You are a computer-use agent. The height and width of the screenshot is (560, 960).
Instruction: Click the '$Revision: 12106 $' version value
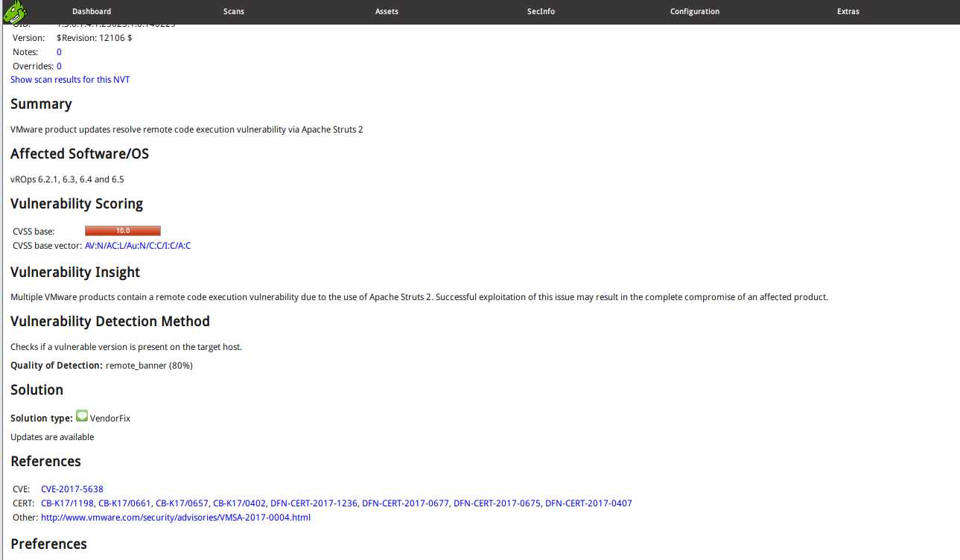(95, 38)
